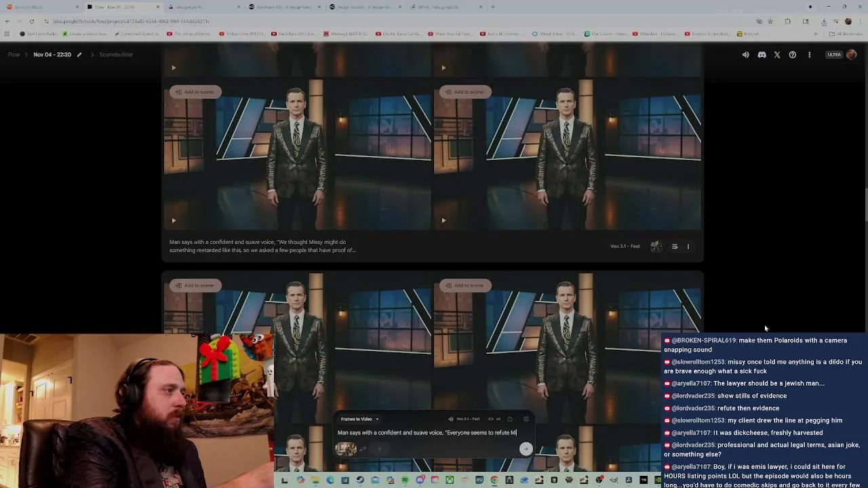Open the Frames to Video mode dropdown
Screen dimensions: 868x488
pos(359,419)
